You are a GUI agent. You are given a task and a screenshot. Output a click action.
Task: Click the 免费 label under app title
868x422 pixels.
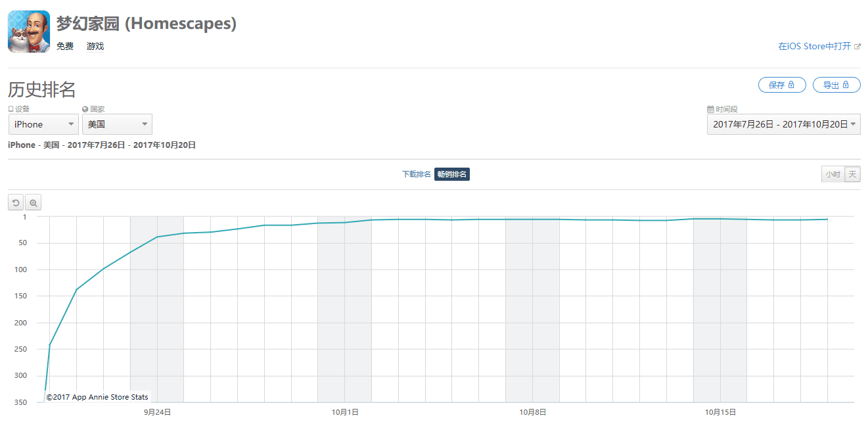coord(65,47)
